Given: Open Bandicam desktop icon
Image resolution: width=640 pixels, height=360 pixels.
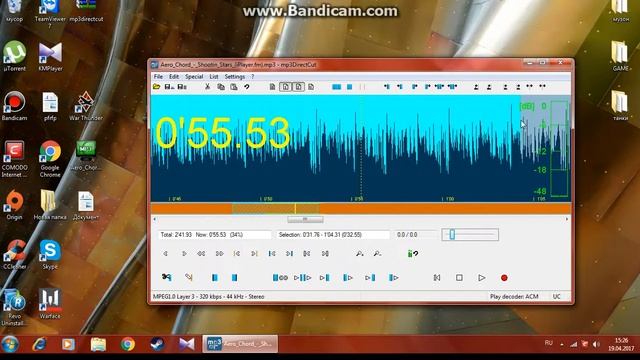Looking at the screenshot, I should point(14,106).
